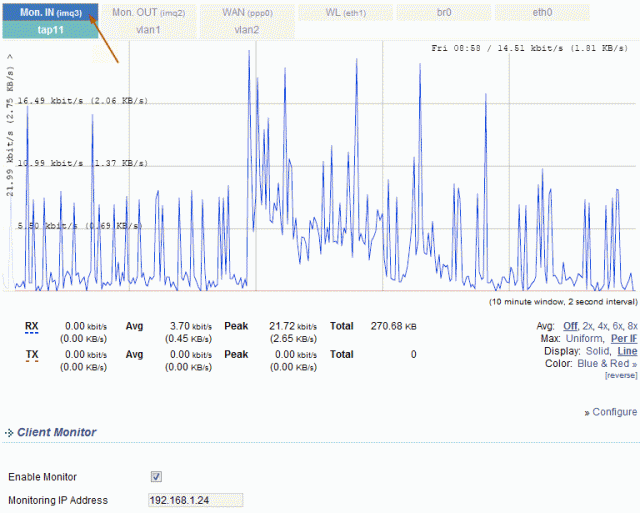Click the 10 minute window note
Screen dimensions: 640x513
[x=563, y=302]
